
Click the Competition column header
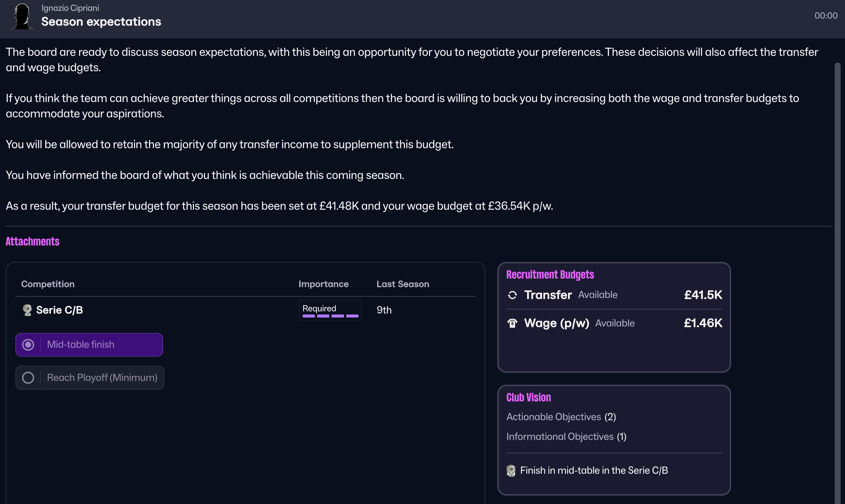pyautogui.click(x=48, y=284)
